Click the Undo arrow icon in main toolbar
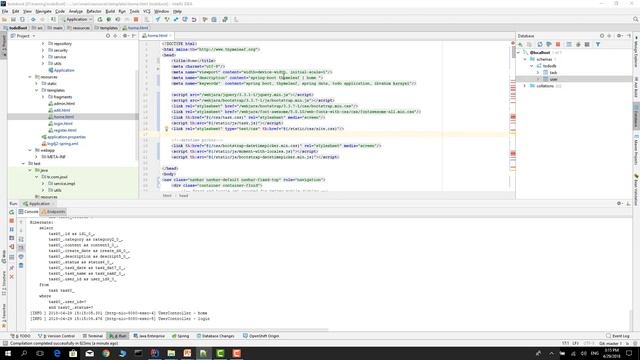Screen dimensions: 640x360 click(x=194, y=20)
